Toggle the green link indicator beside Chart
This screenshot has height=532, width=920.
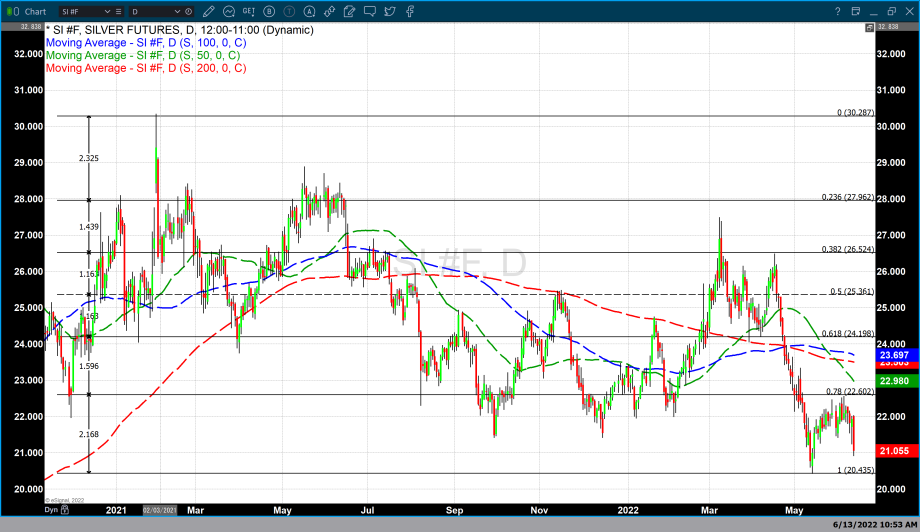(13, 11)
